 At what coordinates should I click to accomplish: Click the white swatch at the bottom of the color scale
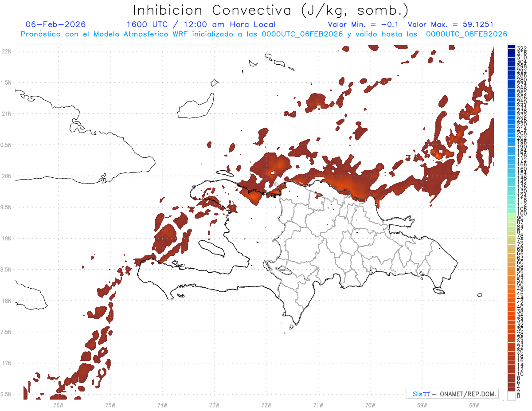512,396
